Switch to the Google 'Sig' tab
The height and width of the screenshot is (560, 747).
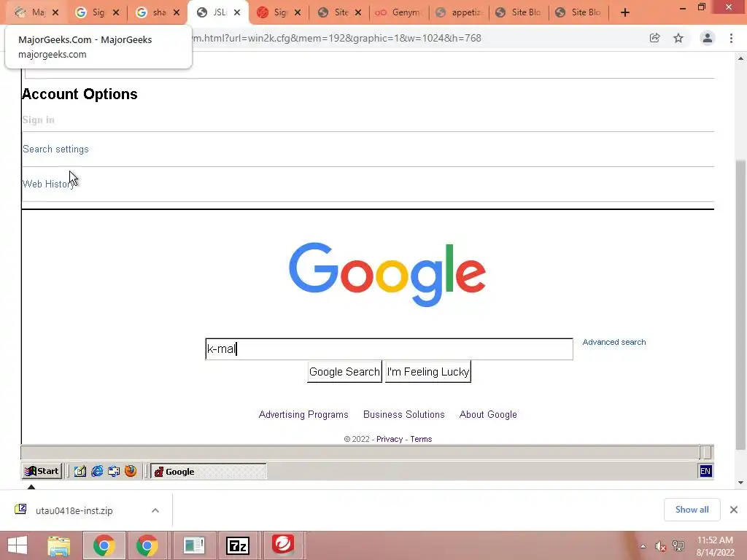[x=96, y=12]
